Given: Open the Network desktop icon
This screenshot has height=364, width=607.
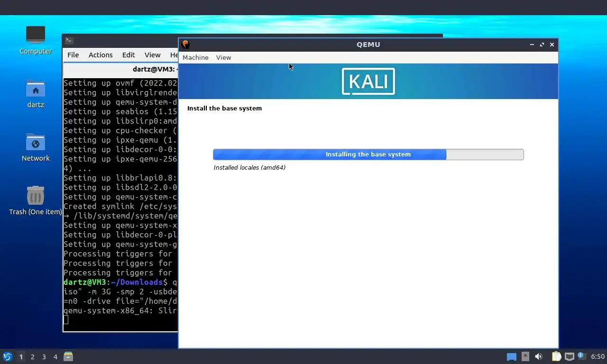Looking at the screenshot, I should tap(36, 147).
